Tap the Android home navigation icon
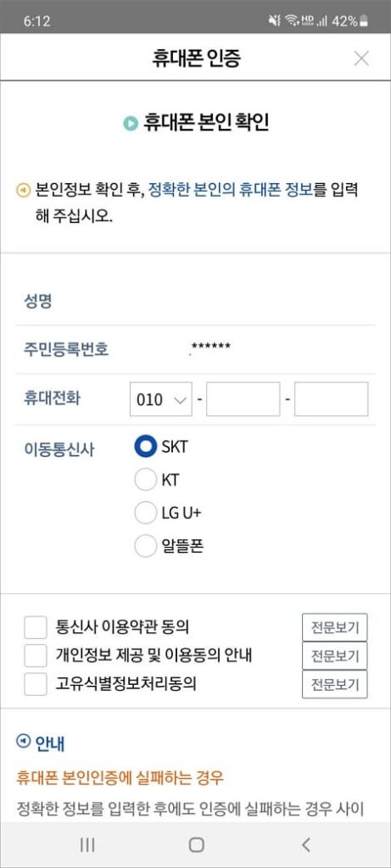Screen dimensions: 391x868 pos(196,844)
